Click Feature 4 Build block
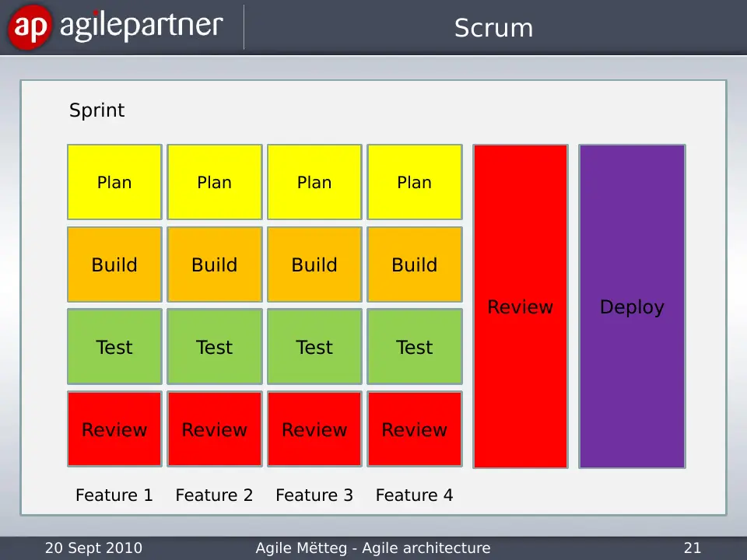 coord(415,264)
